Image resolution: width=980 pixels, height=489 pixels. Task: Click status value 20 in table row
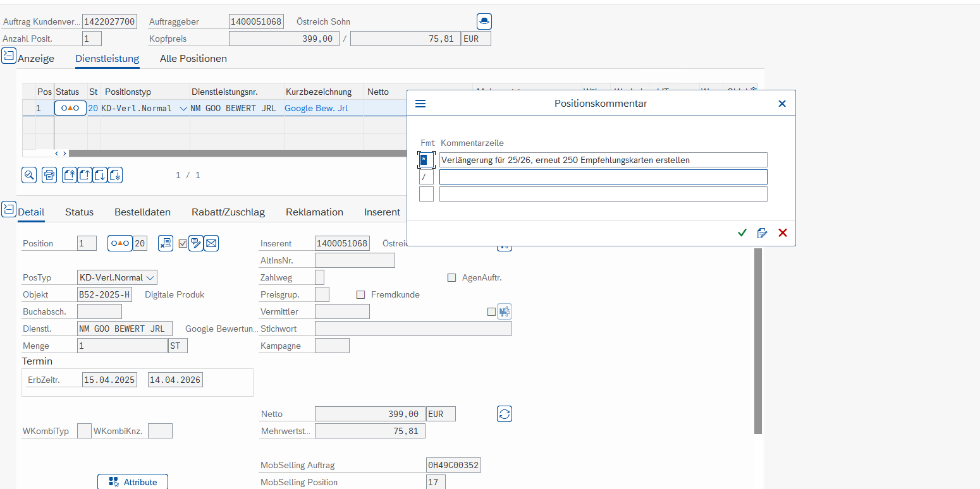pos(93,108)
